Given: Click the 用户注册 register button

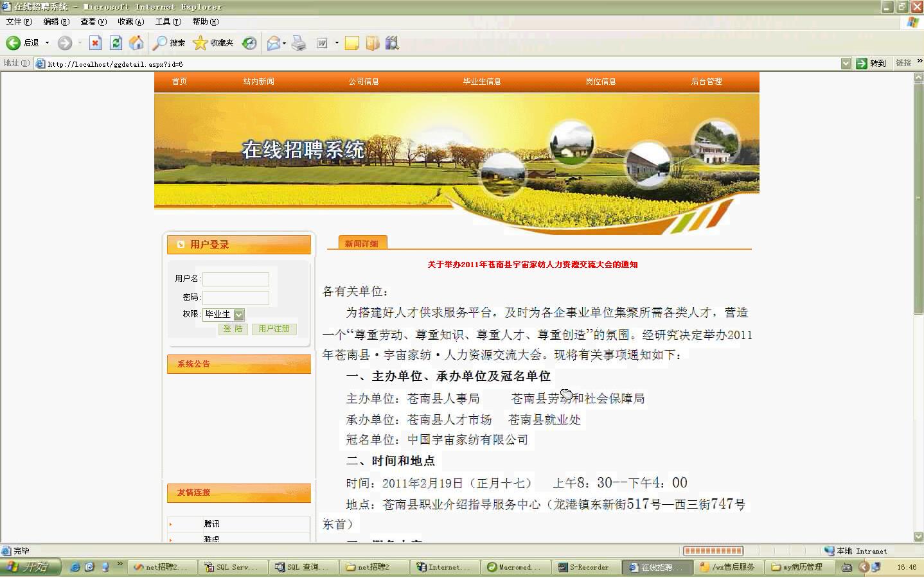Looking at the screenshot, I should pos(274,329).
